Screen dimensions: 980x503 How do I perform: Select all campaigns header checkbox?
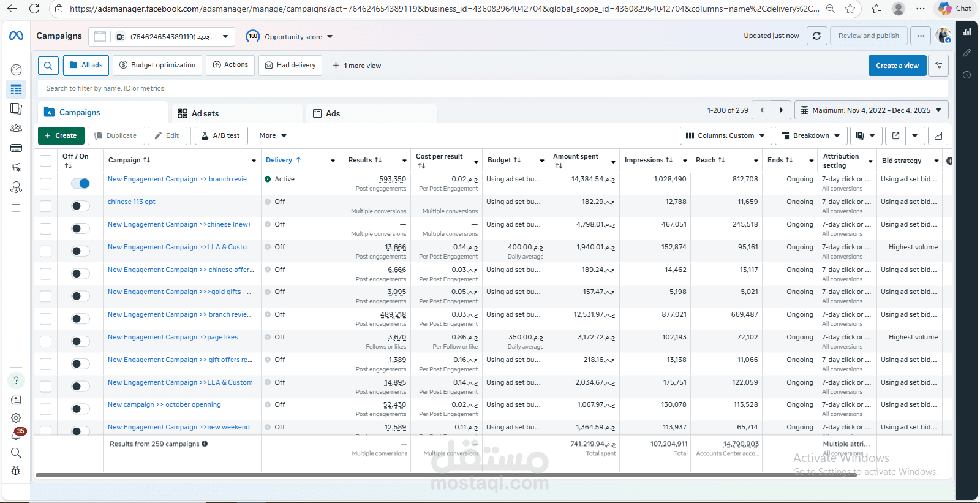coord(46,161)
